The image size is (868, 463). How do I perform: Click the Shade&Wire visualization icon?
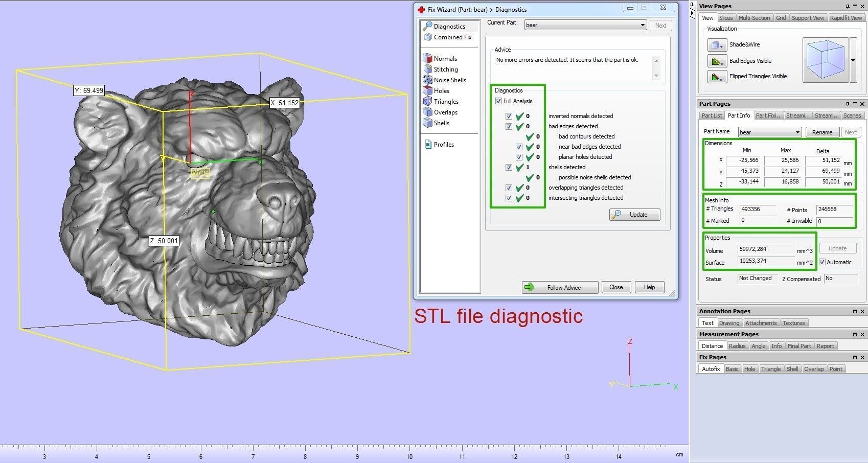point(717,45)
